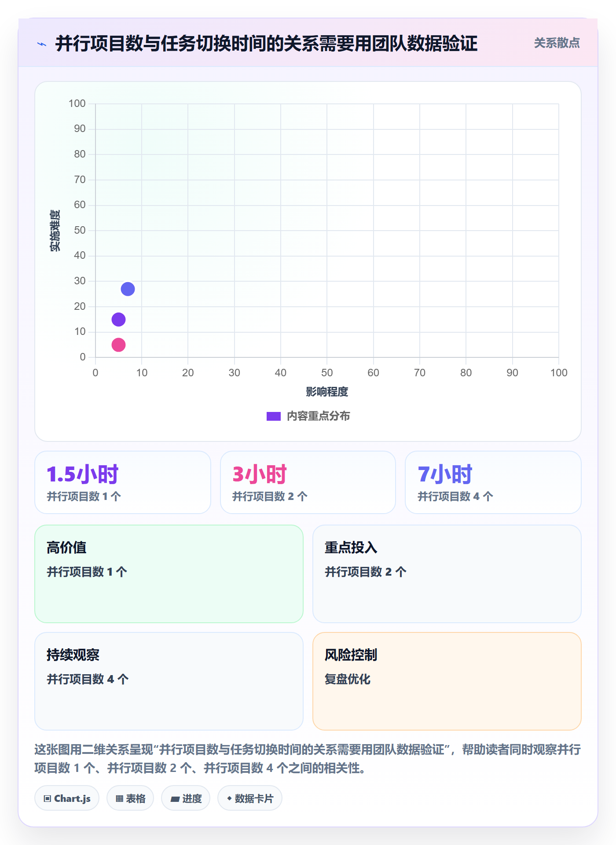
Task: Click 并行项目数 4 个 in 持续观察 card
Action: 88,679
